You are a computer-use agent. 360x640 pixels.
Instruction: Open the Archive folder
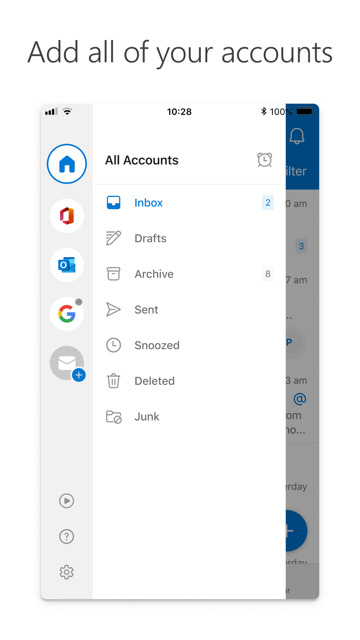click(x=189, y=274)
